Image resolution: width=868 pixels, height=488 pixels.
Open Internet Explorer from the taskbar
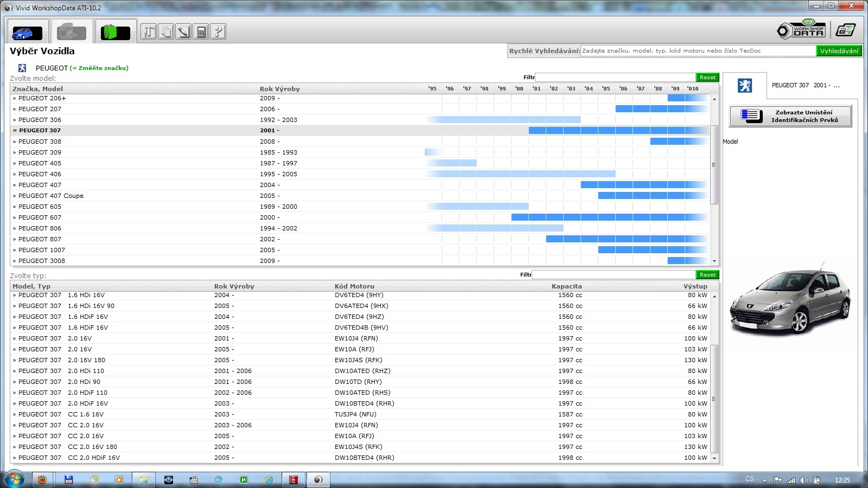(269, 480)
